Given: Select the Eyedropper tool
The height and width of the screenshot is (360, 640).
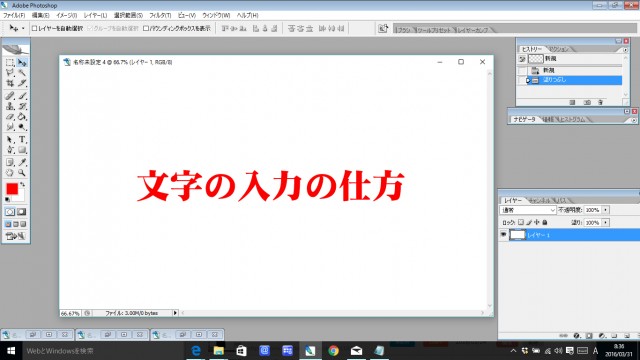Looking at the screenshot, I should pyautogui.click(x=22, y=162).
